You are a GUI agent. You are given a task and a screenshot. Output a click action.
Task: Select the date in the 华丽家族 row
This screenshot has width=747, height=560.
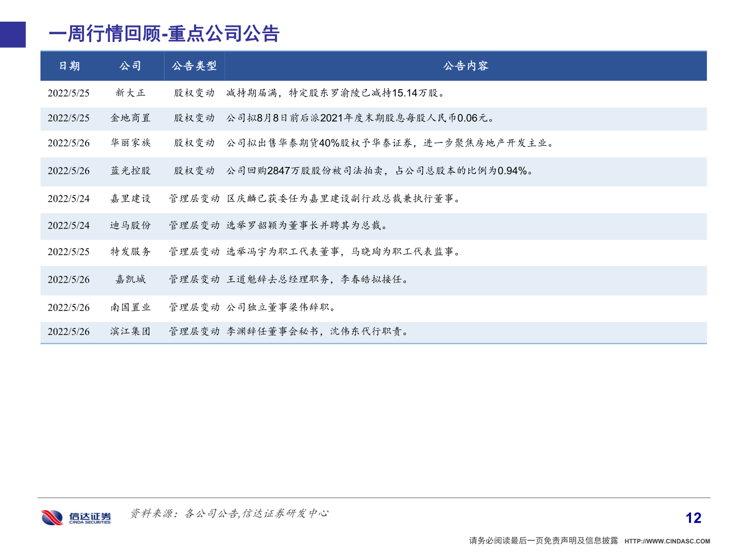(68, 143)
